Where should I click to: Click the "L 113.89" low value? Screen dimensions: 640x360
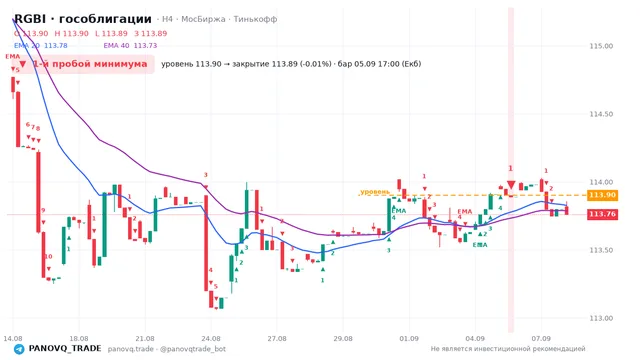pyautogui.click(x=111, y=33)
